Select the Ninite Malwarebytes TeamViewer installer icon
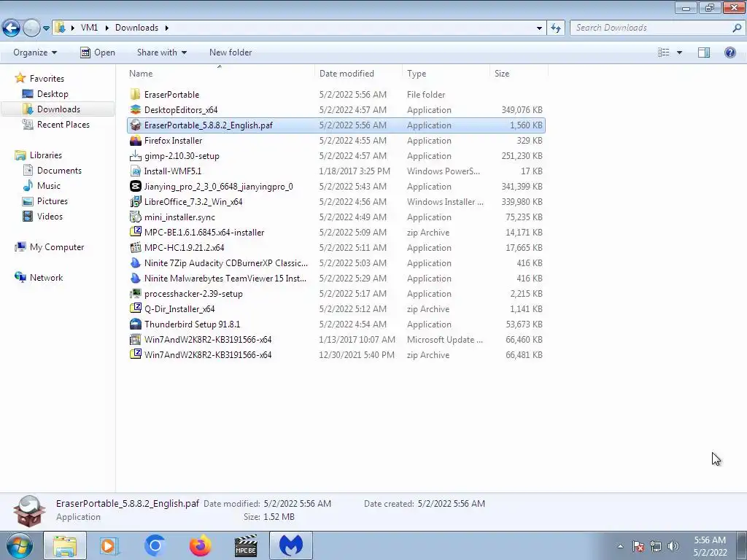The width and height of the screenshot is (747, 560). (135, 278)
